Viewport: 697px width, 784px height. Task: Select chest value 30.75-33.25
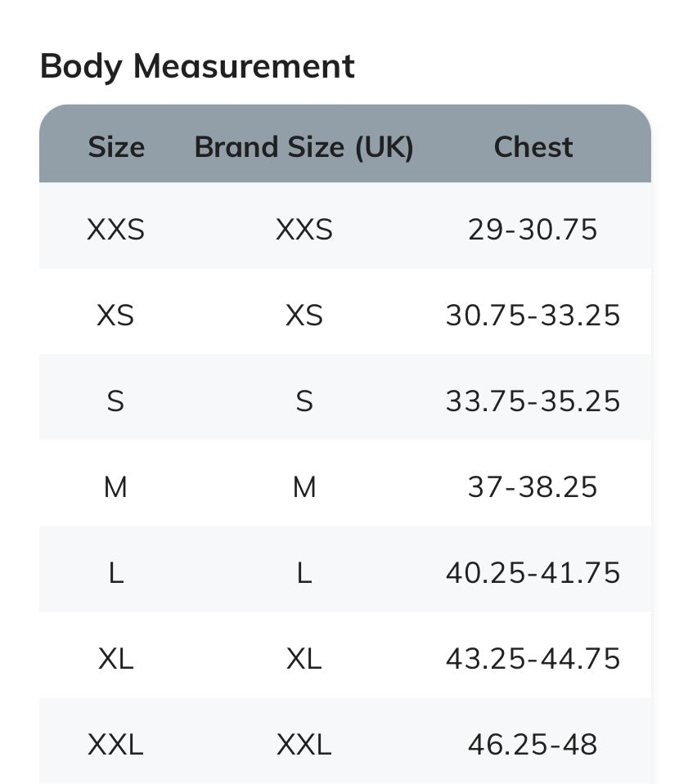[x=533, y=316]
